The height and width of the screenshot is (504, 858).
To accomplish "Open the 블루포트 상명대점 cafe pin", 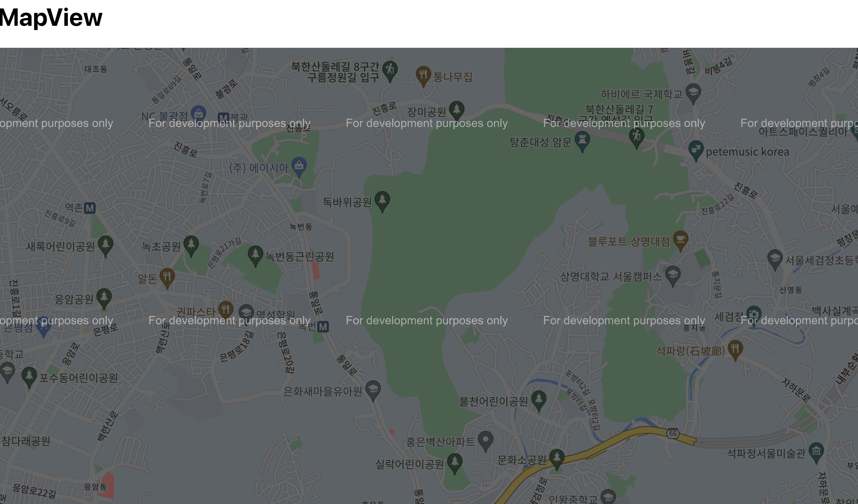I will [x=681, y=239].
